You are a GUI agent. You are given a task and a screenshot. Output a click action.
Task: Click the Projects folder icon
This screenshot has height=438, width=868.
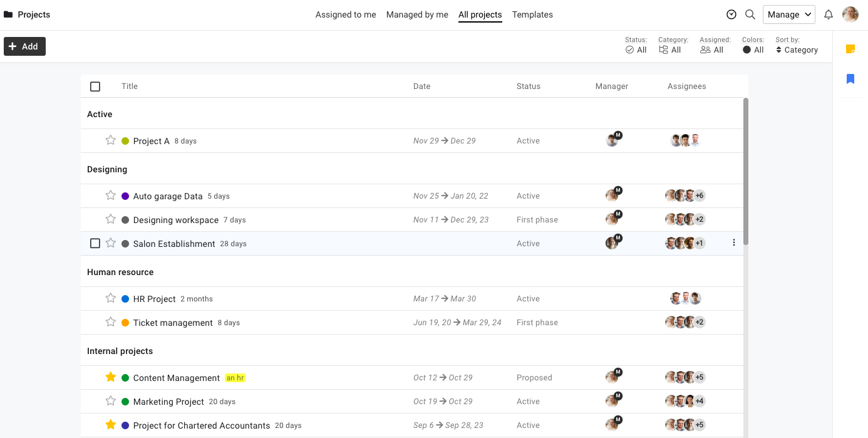click(8, 14)
